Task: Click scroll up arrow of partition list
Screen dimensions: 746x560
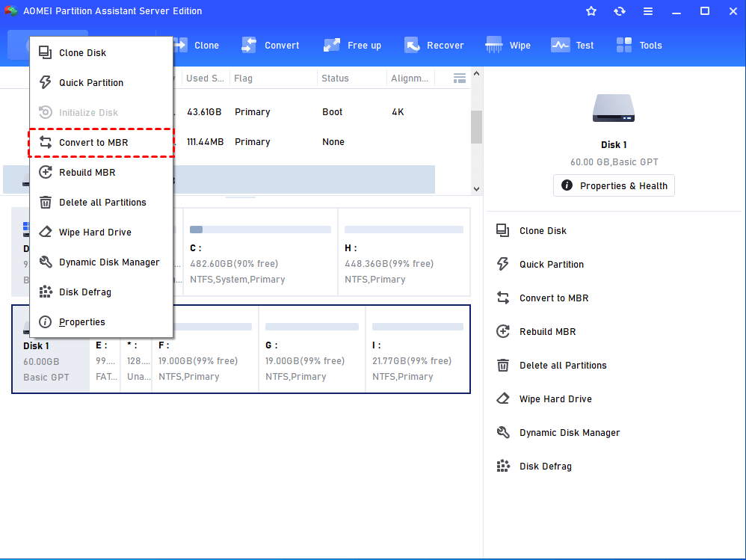Action: click(x=477, y=74)
